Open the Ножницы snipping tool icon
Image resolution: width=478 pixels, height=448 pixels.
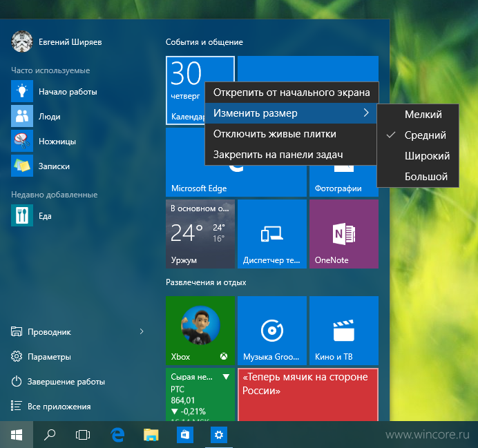[x=22, y=141]
